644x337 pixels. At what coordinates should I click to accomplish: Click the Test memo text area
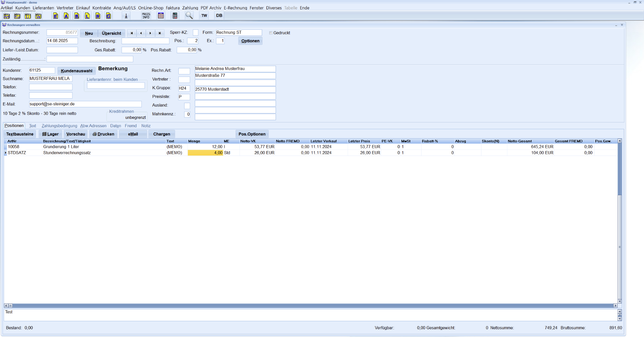(x=311, y=315)
